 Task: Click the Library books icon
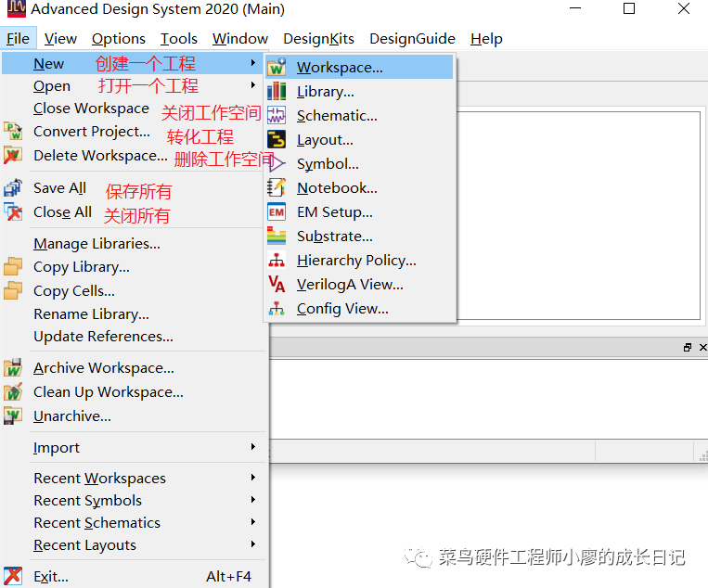coord(277,92)
